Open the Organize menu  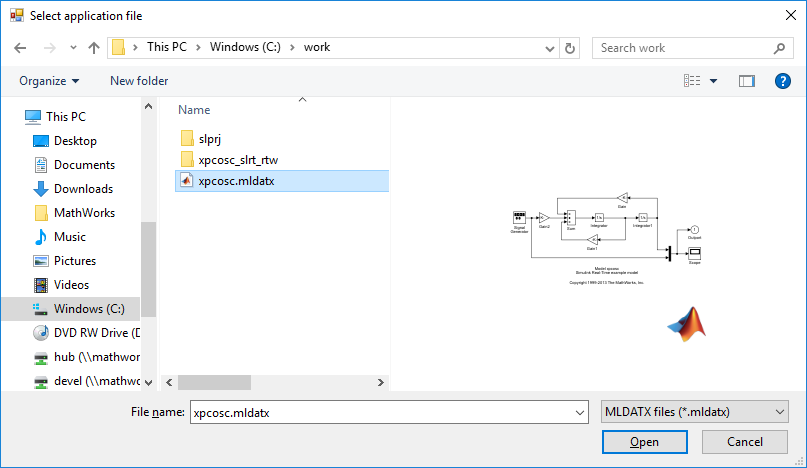(x=49, y=81)
